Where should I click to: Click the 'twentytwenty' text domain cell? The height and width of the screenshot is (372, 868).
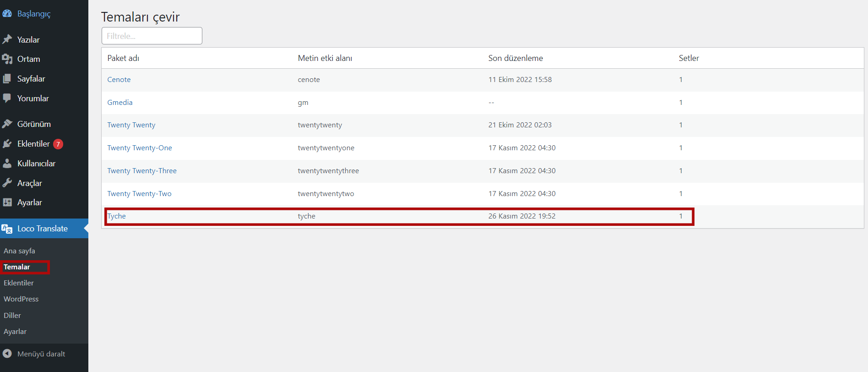coord(320,125)
